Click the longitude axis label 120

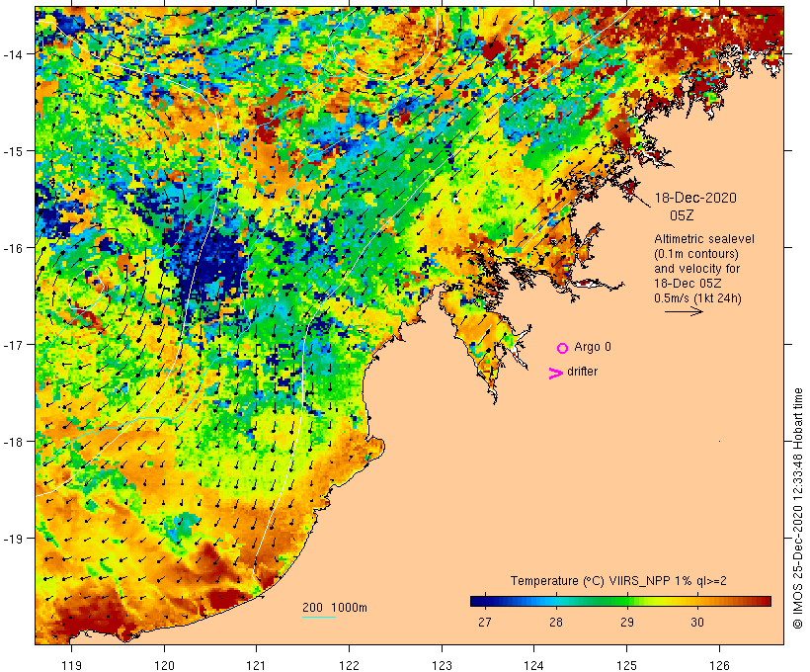164,665
